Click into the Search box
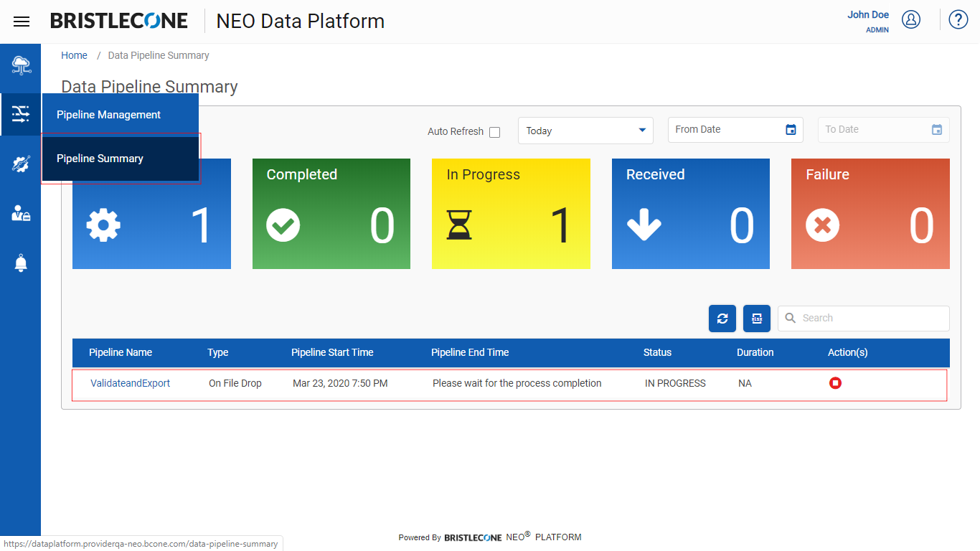 864,319
